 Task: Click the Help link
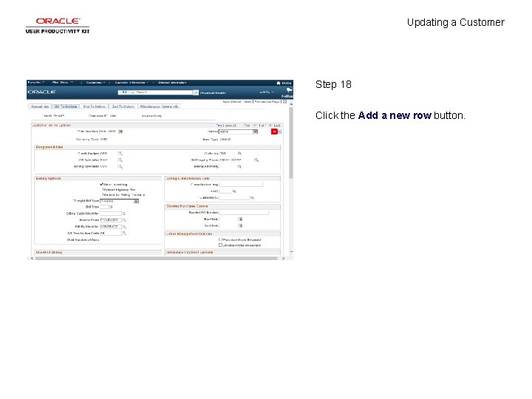coord(248,101)
